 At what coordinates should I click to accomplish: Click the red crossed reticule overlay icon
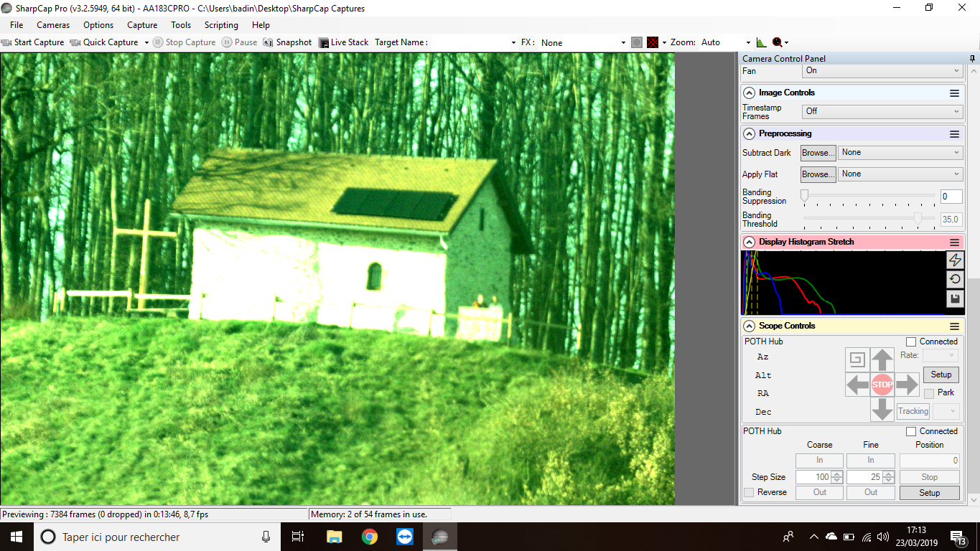point(653,42)
